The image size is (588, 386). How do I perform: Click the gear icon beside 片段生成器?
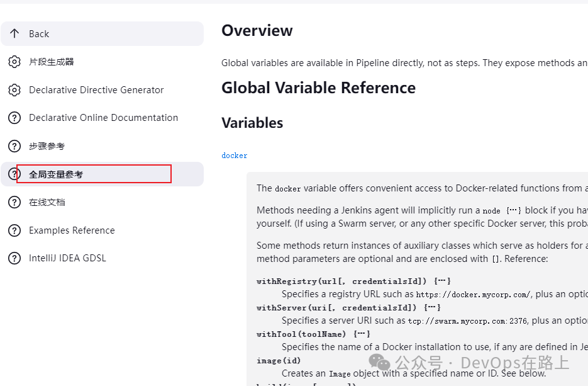[14, 62]
